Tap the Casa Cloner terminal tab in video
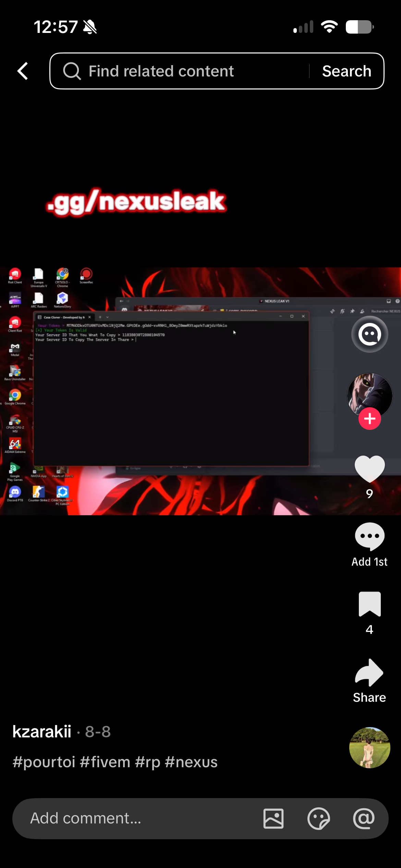Screen dimensions: 401x868 click(64, 317)
